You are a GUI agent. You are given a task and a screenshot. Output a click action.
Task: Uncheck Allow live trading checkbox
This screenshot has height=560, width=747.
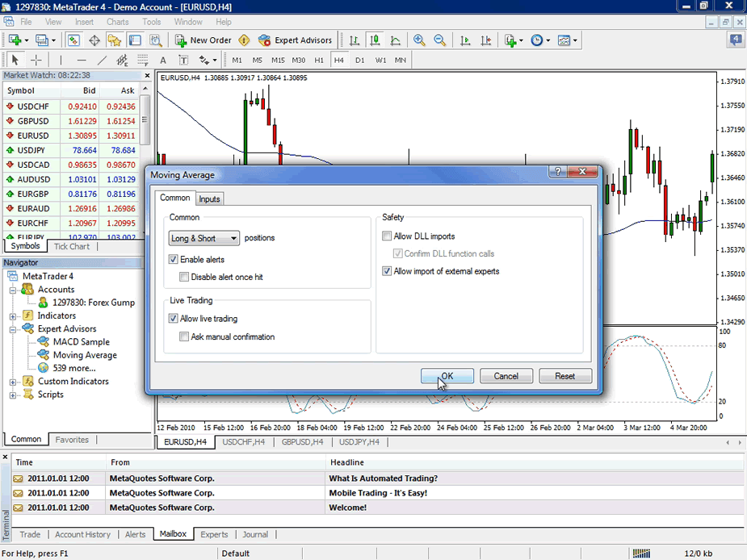coord(174,319)
